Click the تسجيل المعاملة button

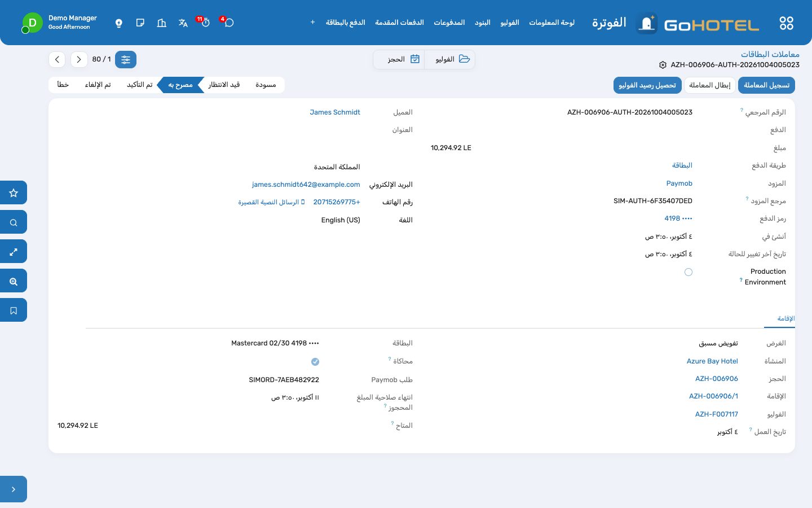(766, 85)
